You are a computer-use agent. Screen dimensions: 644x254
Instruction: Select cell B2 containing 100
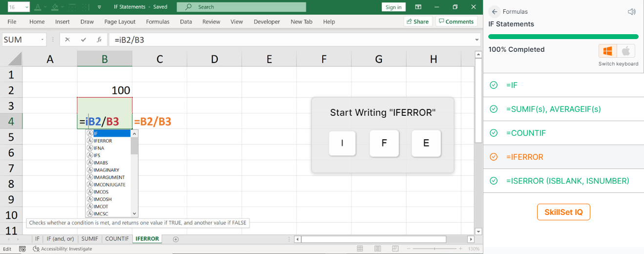click(104, 90)
